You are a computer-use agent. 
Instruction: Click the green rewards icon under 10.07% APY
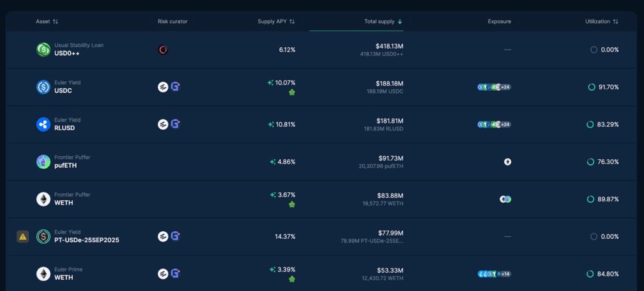tap(292, 93)
